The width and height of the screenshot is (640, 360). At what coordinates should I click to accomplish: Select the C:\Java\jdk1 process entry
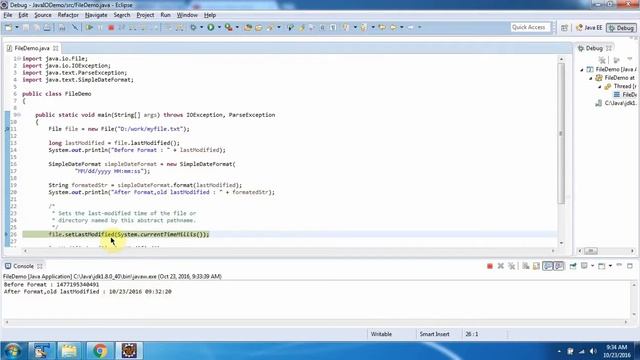[x=616, y=103]
